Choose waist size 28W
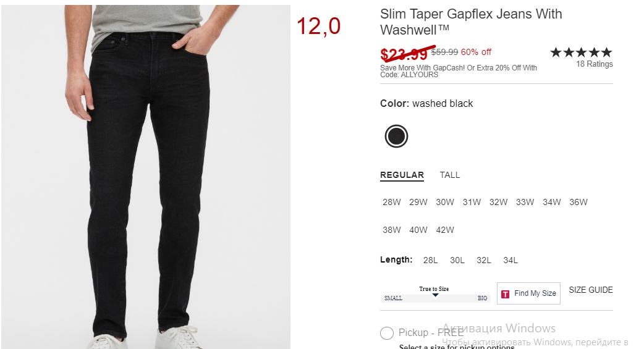The width and height of the screenshot is (644, 349). 391,202
